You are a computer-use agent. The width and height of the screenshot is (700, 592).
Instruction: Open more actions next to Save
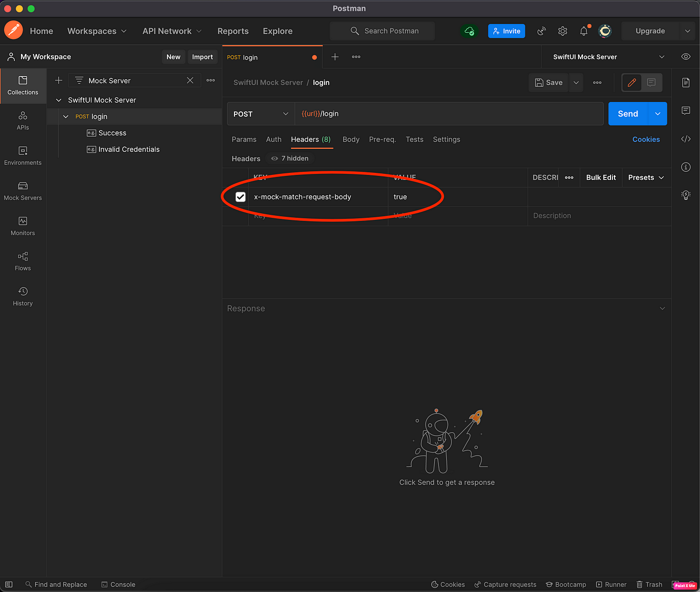pyautogui.click(x=597, y=82)
